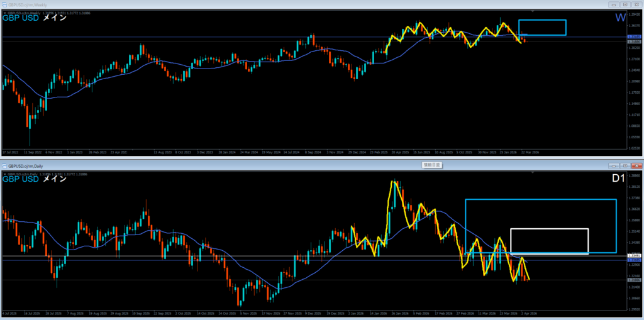Click '19 Dec 2025' on the Daily time axis
Viewport: 644px width, 320px height.
point(335,313)
